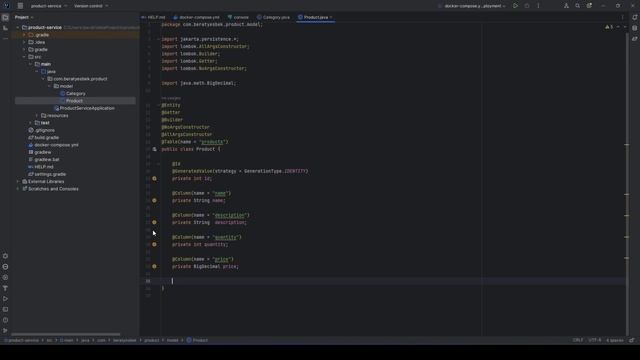Open the Version control dropdown
Viewport: 640px width, 360px height.
pos(91,6)
